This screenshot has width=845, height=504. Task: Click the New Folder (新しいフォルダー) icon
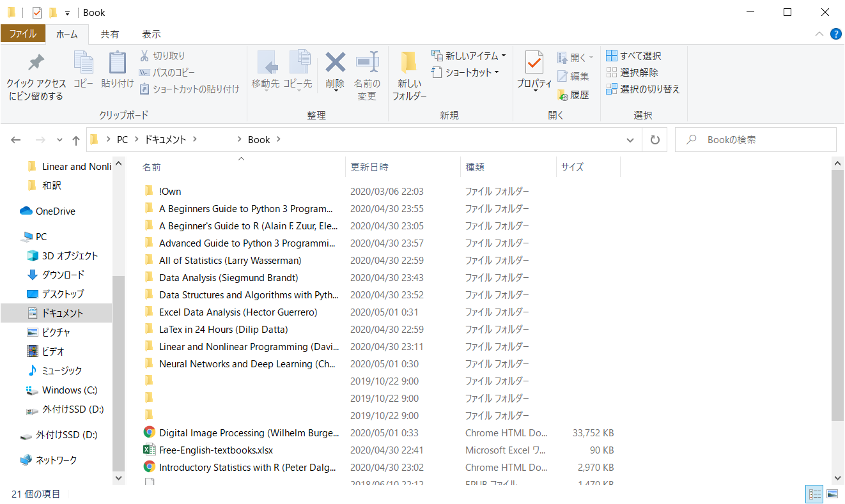[x=409, y=63]
